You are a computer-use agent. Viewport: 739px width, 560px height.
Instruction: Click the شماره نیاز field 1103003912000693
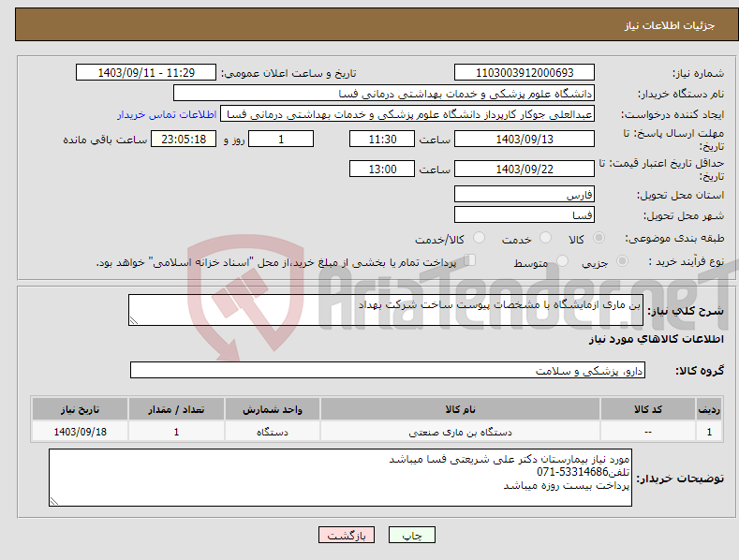(525, 73)
